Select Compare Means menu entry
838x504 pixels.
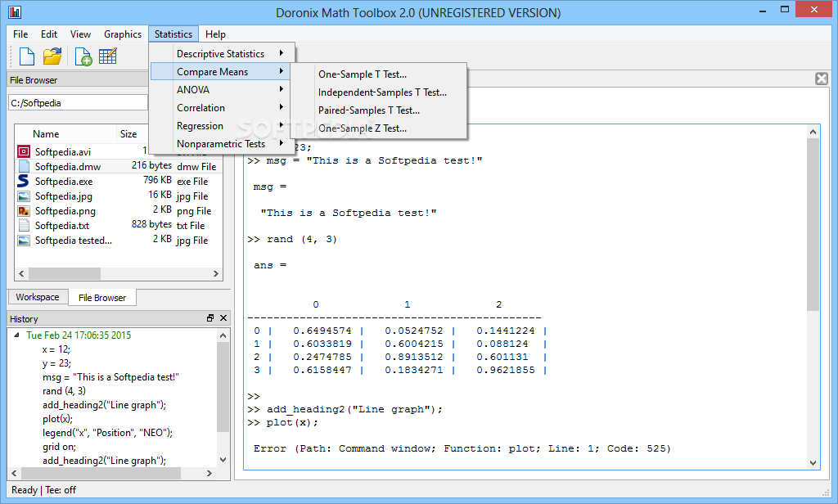220,72
